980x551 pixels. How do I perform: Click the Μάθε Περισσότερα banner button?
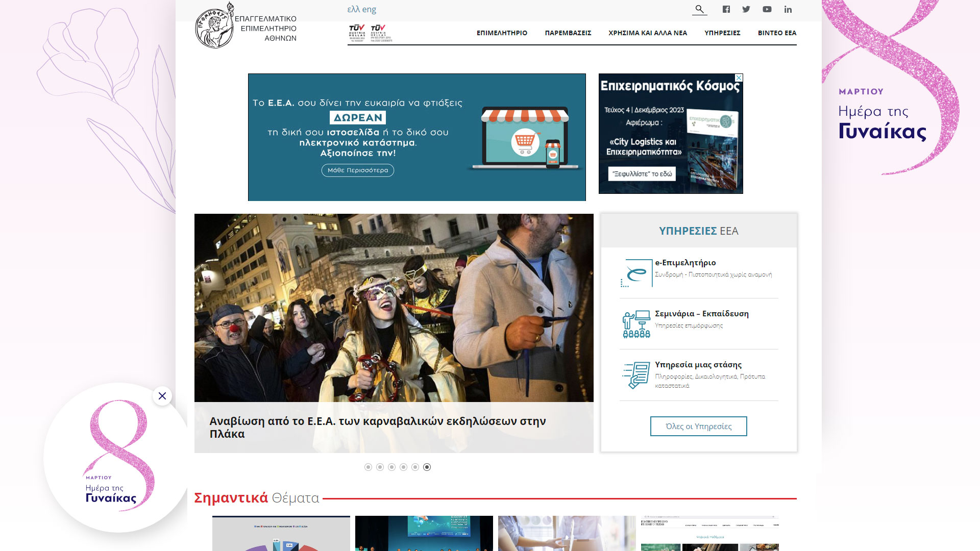tap(357, 170)
